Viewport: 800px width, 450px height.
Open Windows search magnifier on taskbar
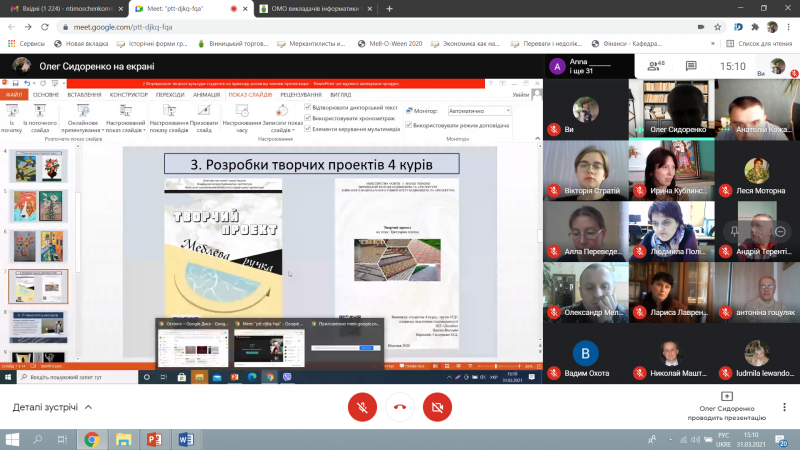pos(37,439)
